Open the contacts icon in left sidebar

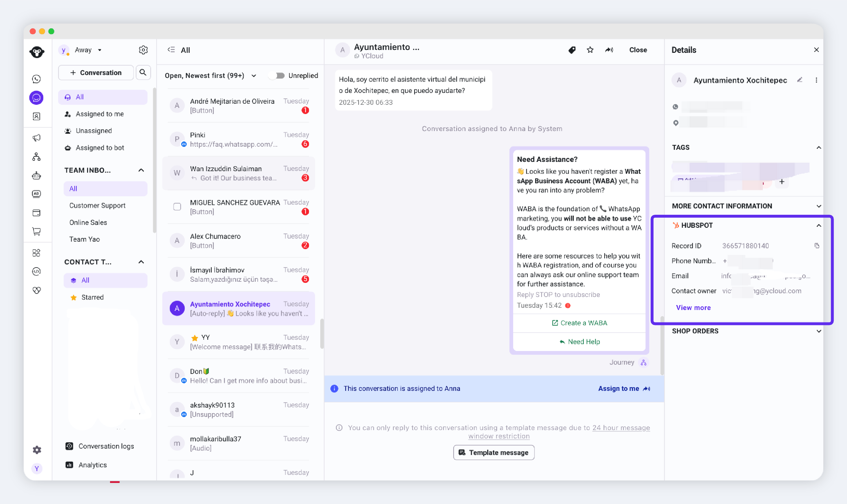tap(36, 117)
